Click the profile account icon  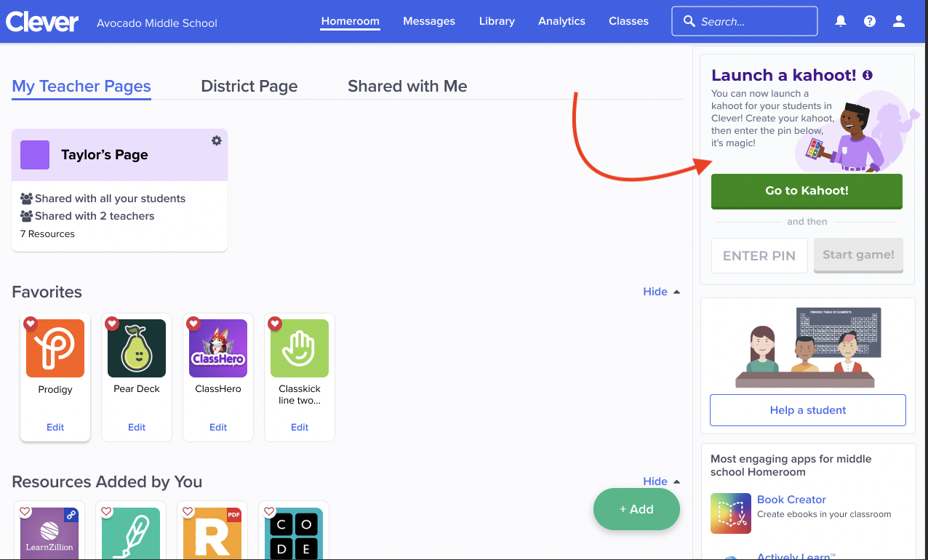point(898,21)
